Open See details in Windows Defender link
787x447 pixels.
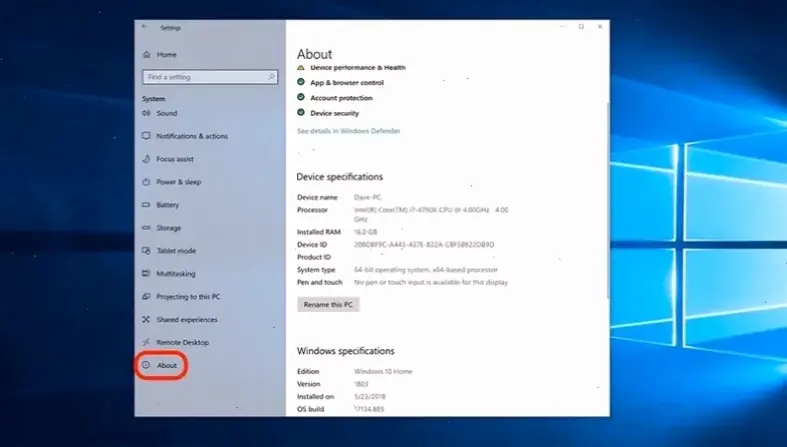pyautogui.click(x=349, y=131)
